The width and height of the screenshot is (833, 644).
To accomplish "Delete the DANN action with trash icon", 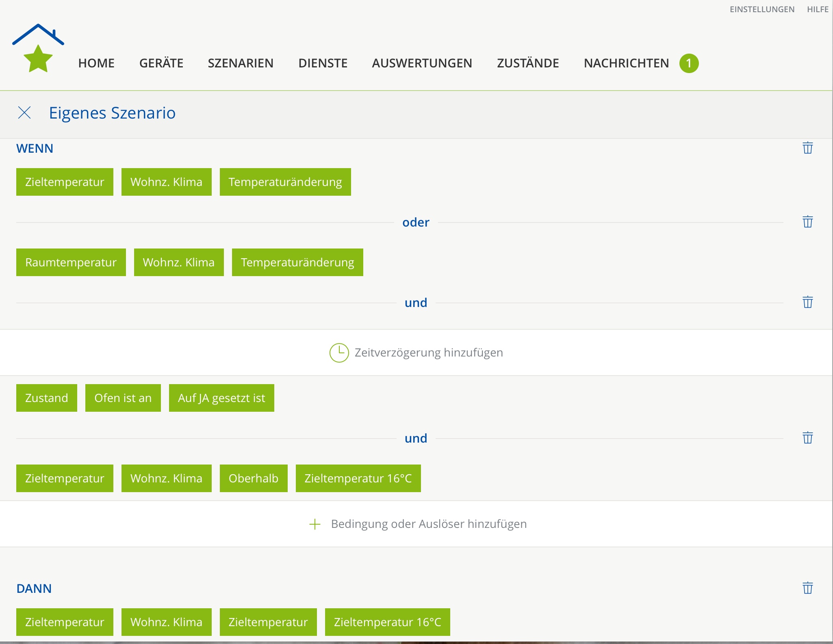I will pyautogui.click(x=807, y=588).
